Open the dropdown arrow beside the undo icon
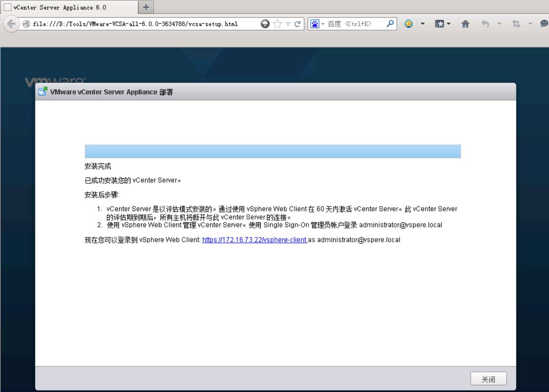 tap(500, 24)
